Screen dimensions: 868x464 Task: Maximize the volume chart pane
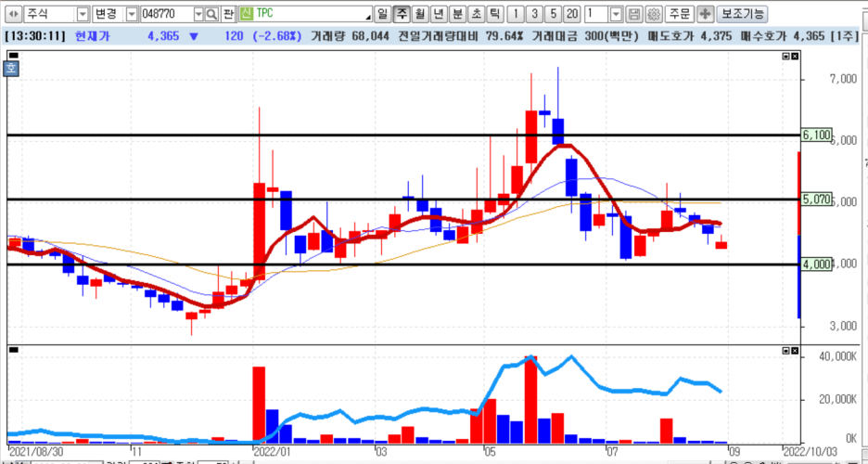[x=786, y=351]
